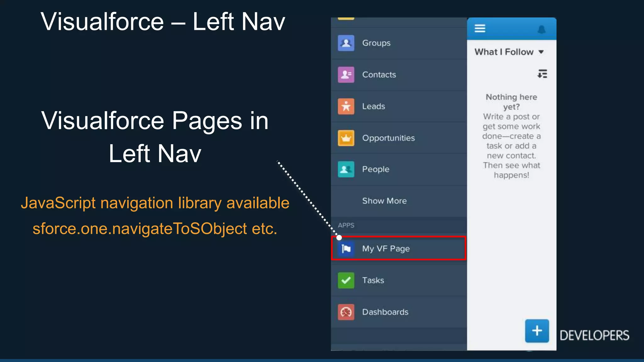Open Tasks in the Apps section

click(399, 280)
